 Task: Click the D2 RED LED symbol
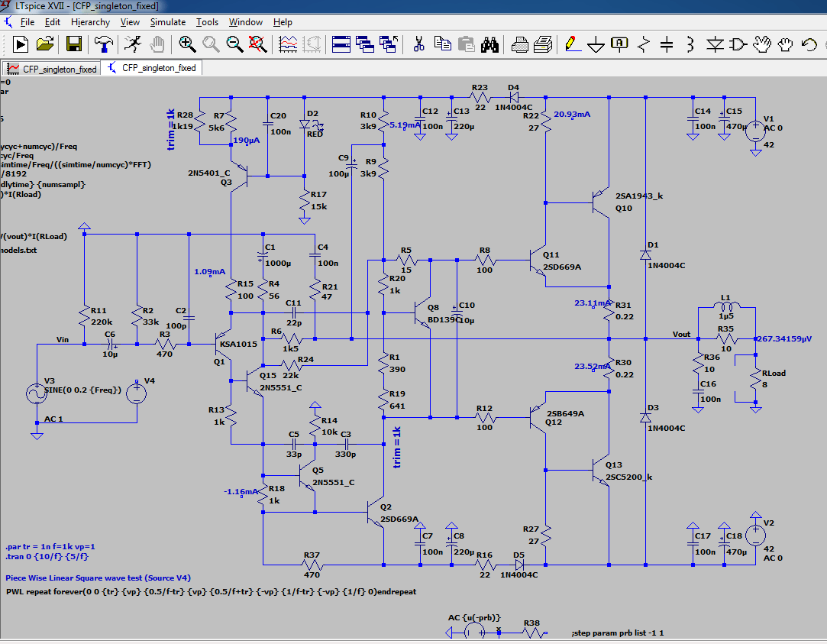click(305, 125)
